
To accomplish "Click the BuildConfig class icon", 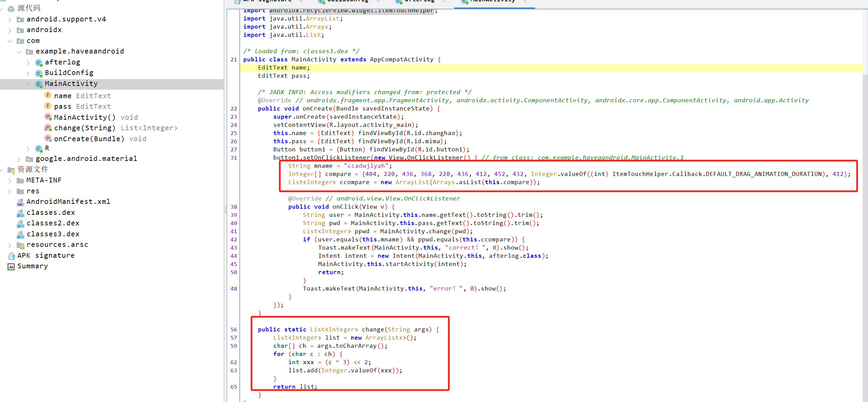I will (x=39, y=73).
